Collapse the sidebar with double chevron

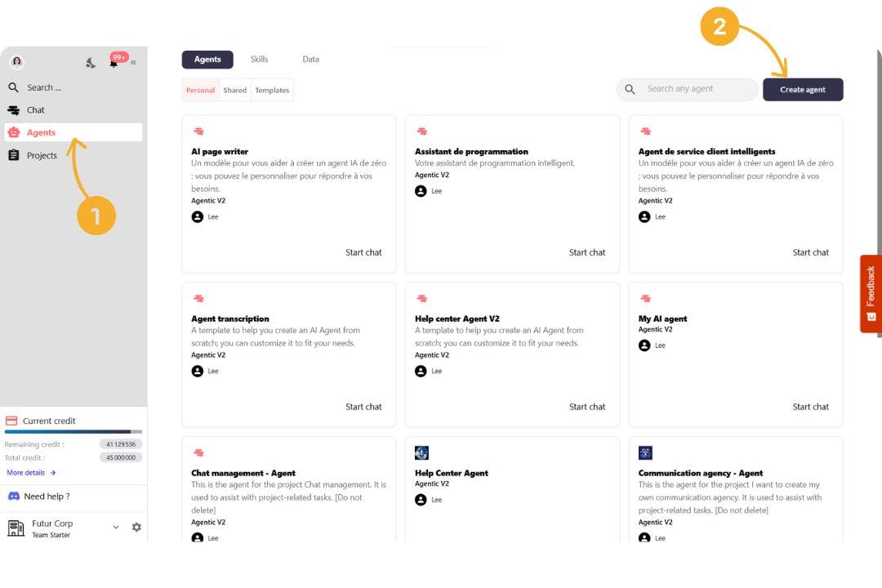(x=133, y=62)
